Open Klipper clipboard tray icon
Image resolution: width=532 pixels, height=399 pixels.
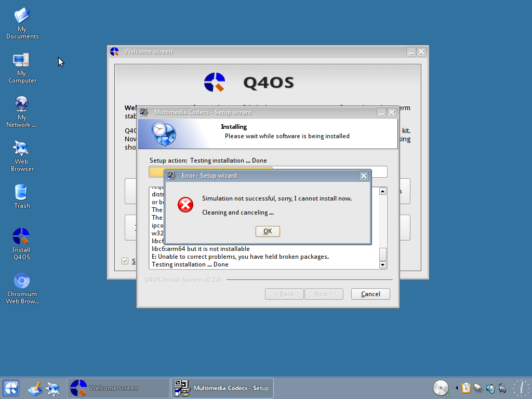pos(466,388)
